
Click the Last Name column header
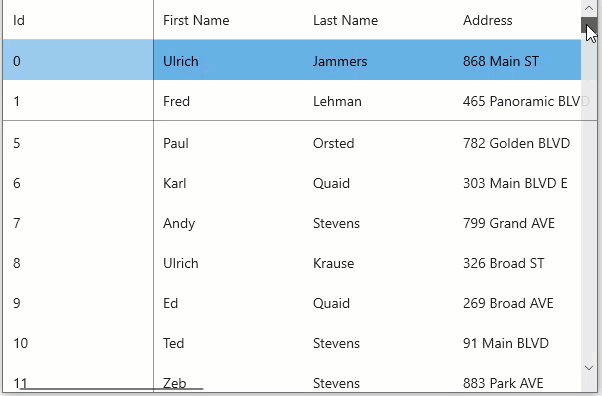pos(378,20)
